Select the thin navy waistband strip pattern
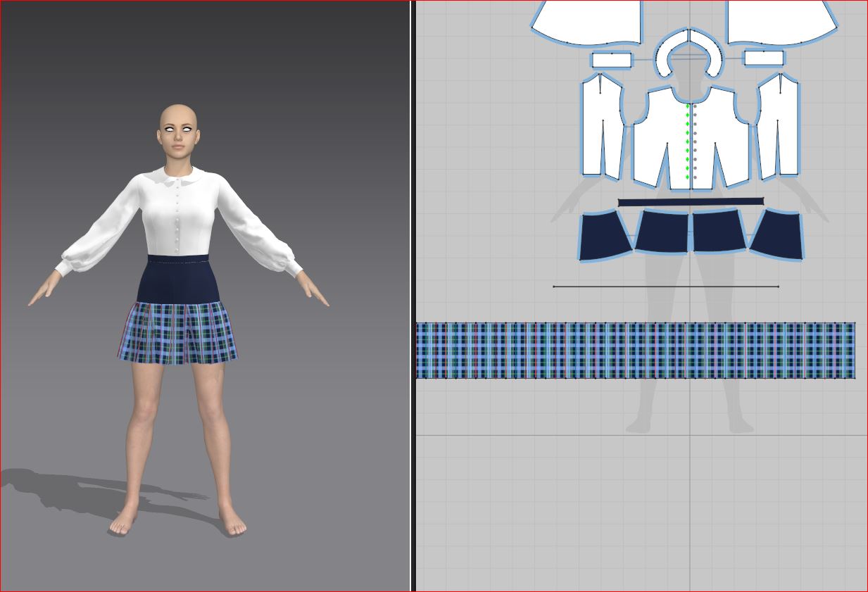868x592 pixels. pos(691,202)
